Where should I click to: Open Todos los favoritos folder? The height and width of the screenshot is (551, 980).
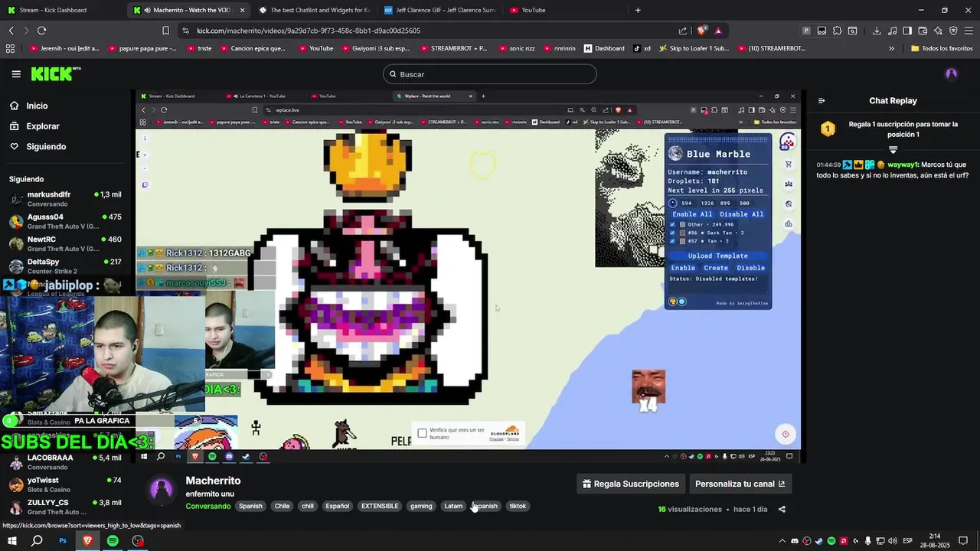[x=942, y=48]
